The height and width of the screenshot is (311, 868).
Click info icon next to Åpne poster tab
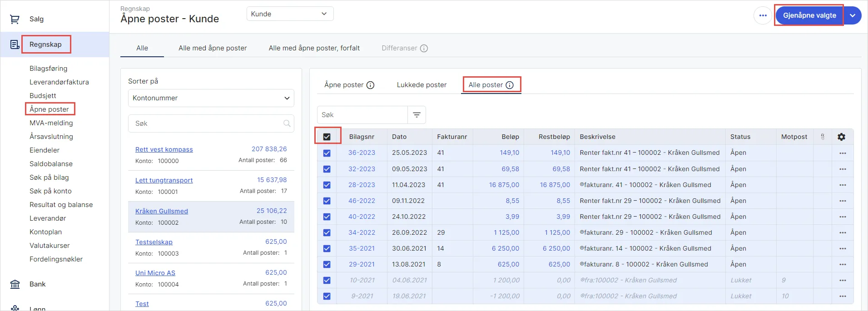point(370,85)
